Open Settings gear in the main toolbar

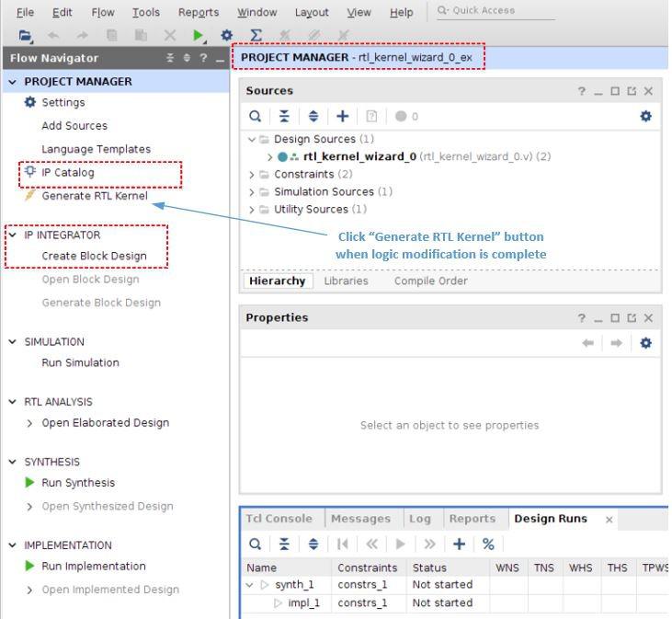click(x=227, y=35)
